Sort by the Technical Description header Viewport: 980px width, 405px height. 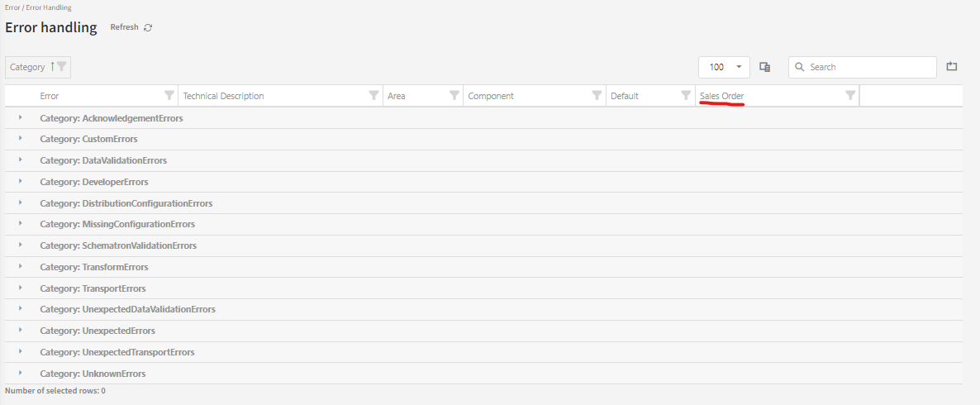(x=223, y=96)
